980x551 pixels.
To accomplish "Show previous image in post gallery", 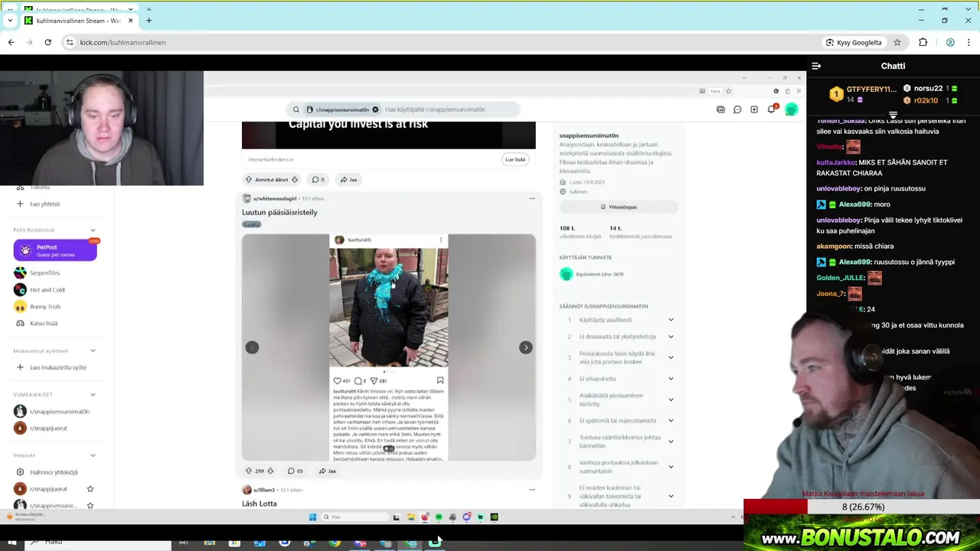I will (252, 347).
